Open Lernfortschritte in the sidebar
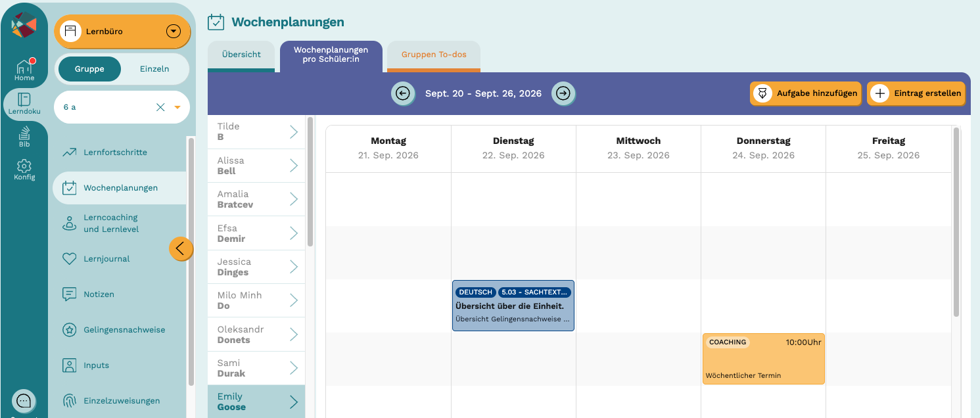 click(115, 152)
